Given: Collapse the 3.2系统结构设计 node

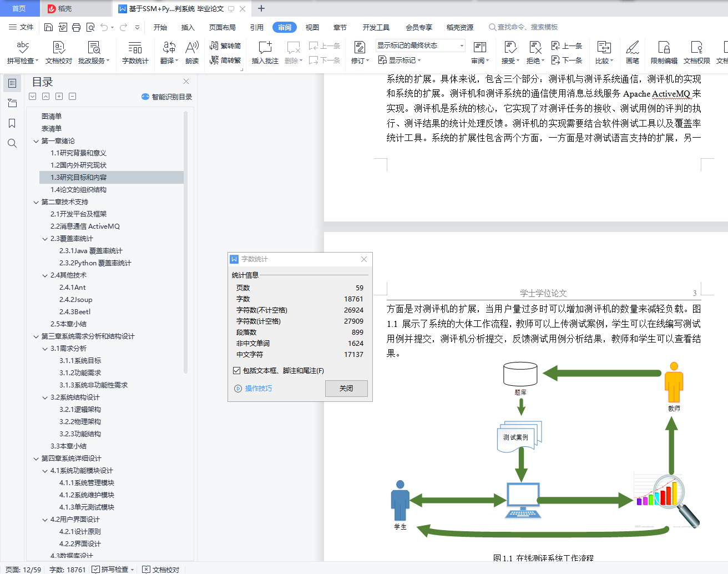Looking at the screenshot, I should click(x=45, y=397).
